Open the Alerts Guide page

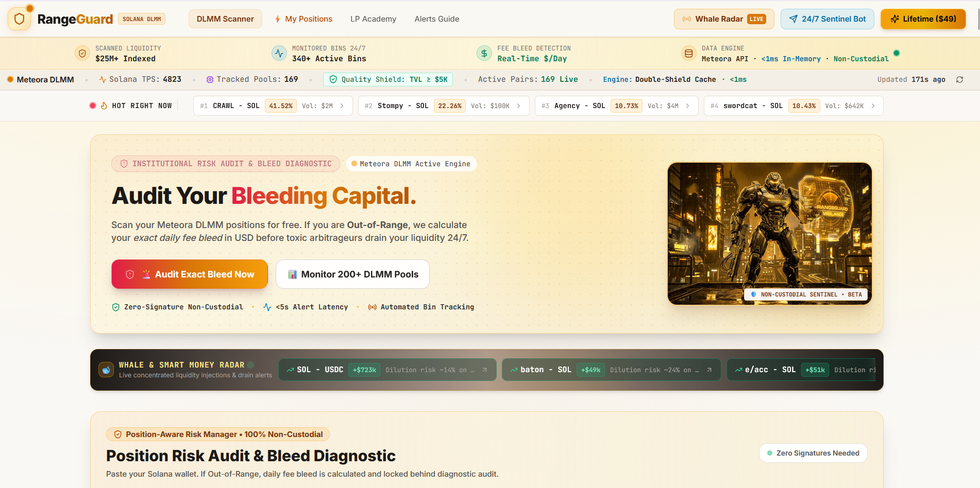(437, 19)
